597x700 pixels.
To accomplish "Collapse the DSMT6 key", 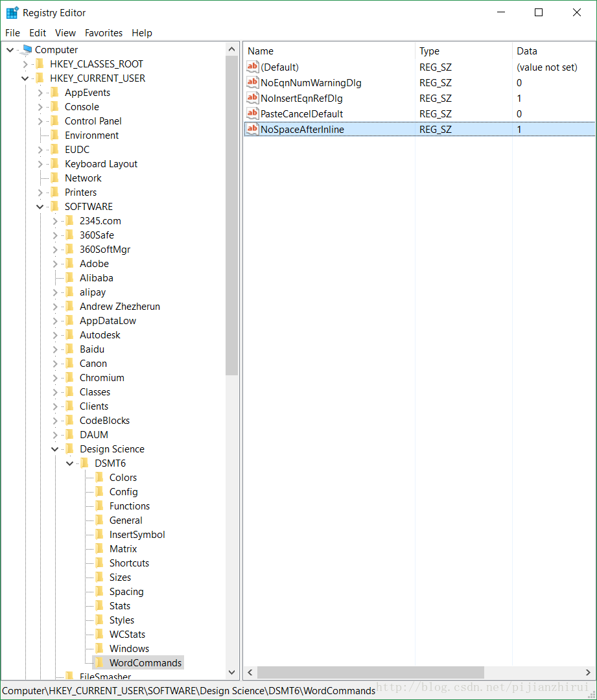I will (69, 463).
